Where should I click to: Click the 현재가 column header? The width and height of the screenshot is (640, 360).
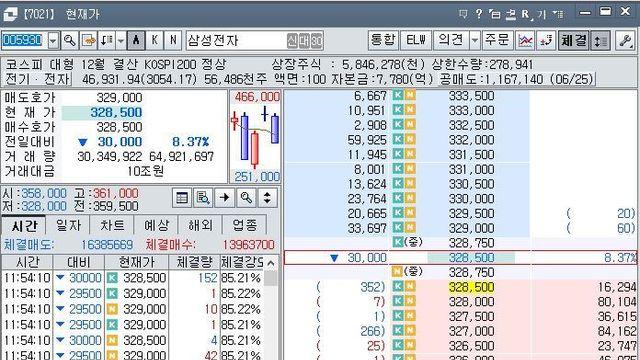coord(137,262)
